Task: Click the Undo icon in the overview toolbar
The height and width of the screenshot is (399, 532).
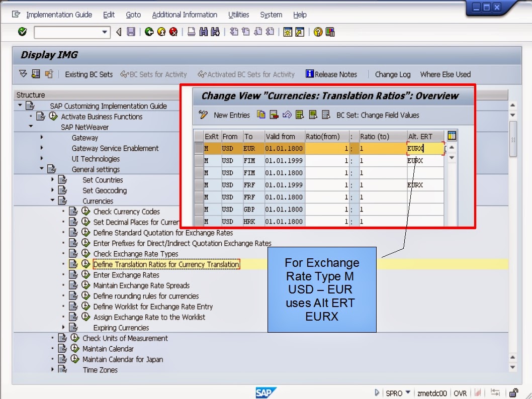Action: 287,115
